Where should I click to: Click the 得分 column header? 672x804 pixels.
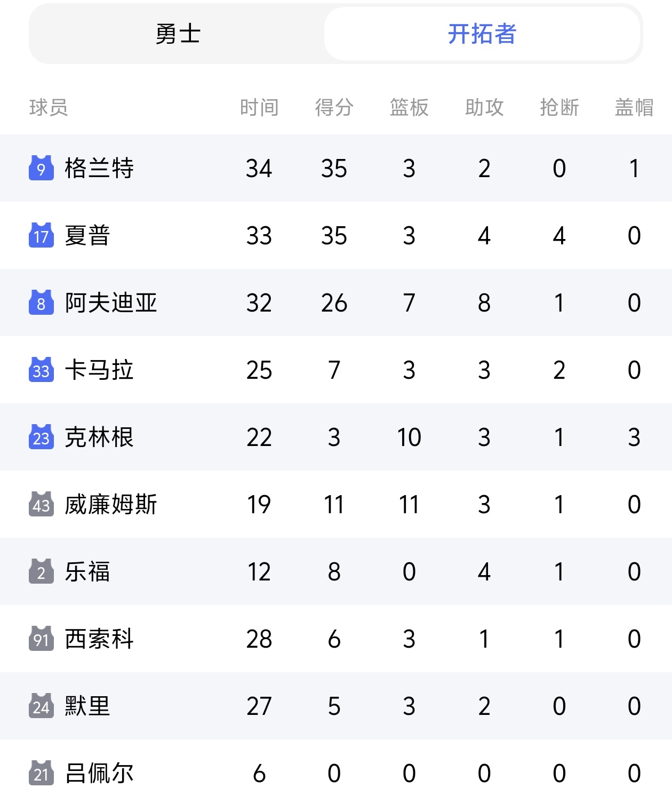334,108
